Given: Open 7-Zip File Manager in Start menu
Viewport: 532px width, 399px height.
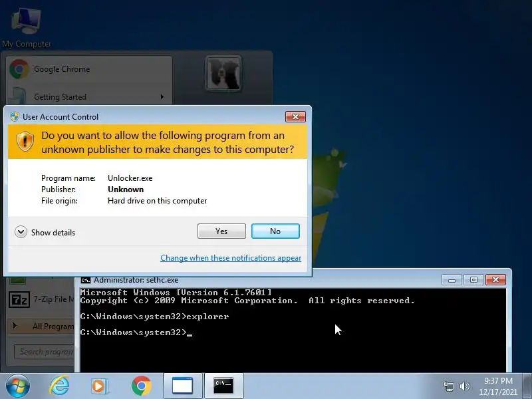Looking at the screenshot, I should (x=41, y=299).
